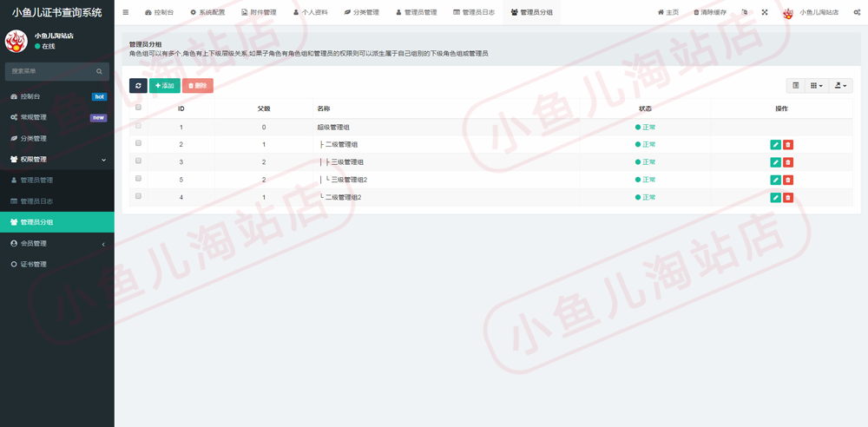
Task: Edit the 二级管理组2 row
Action: pos(775,198)
